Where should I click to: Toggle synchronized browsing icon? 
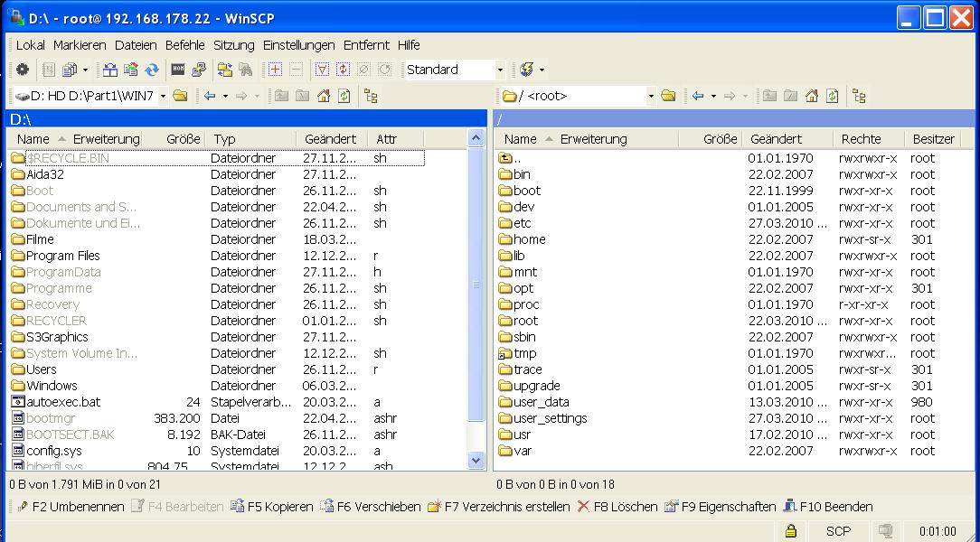[x=225, y=70]
